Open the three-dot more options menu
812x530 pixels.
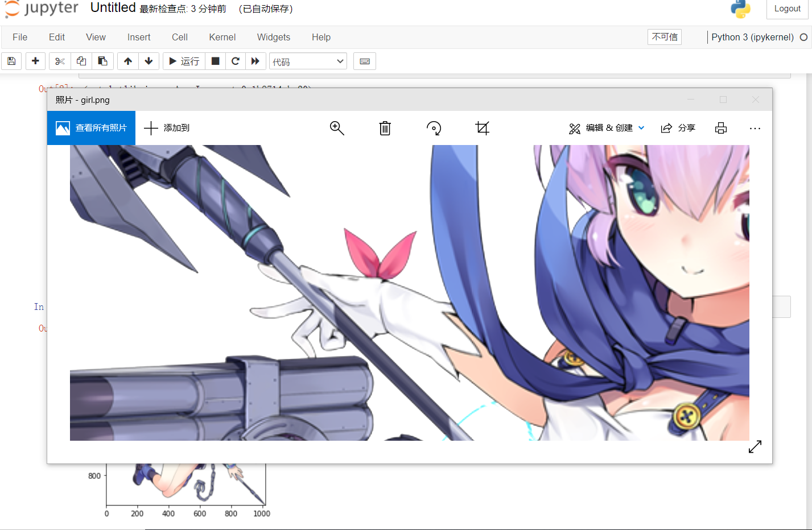[755, 128]
